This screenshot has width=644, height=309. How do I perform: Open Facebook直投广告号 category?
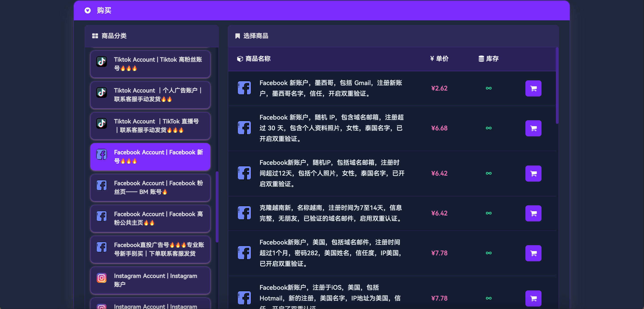coord(150,249)
